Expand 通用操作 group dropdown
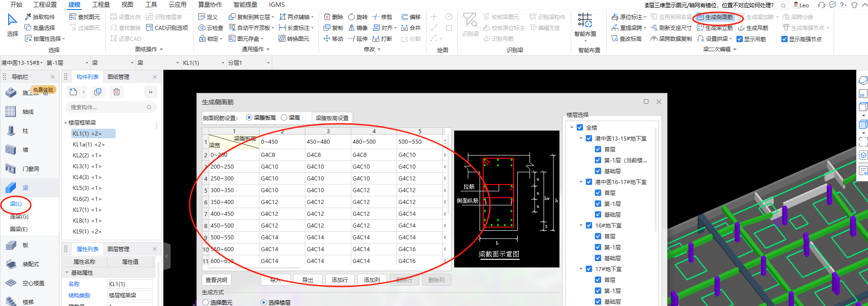The image size is (868, 306). point(268,49)
